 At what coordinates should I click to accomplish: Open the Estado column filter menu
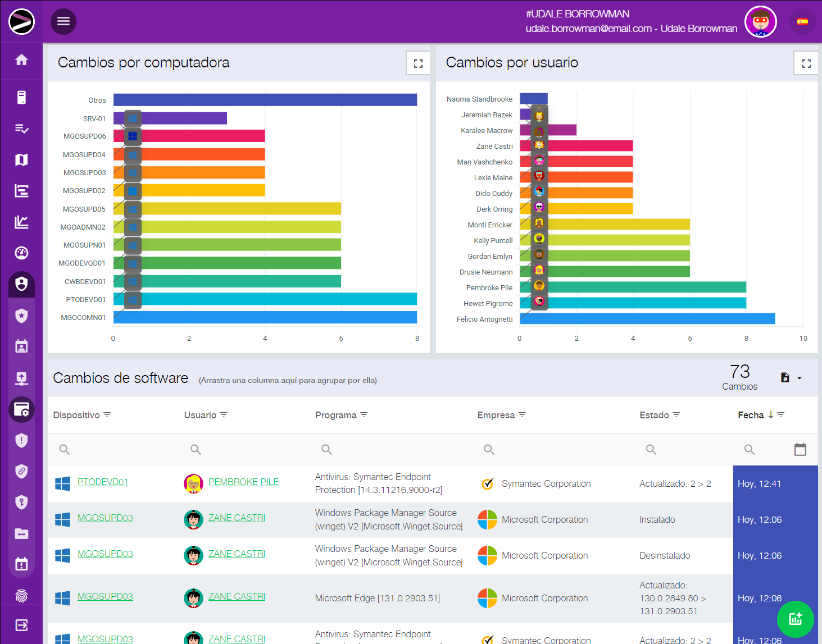tap(676, 415)
